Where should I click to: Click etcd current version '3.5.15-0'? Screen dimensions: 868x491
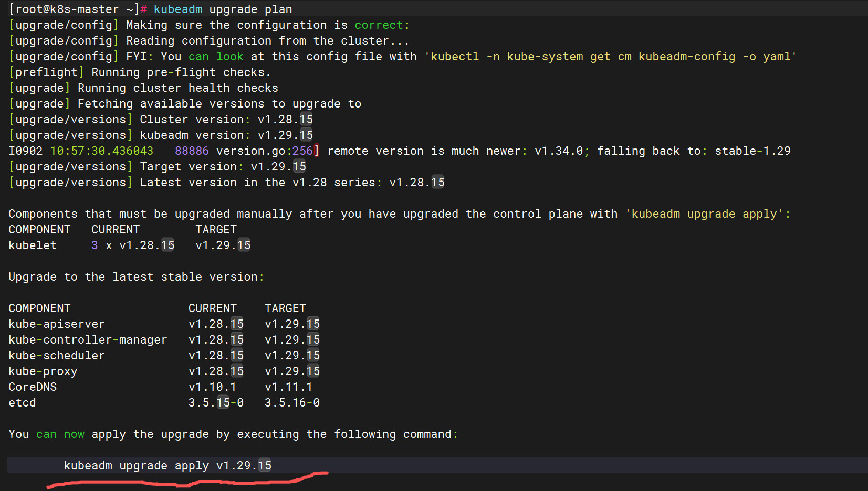coord(216,403)
